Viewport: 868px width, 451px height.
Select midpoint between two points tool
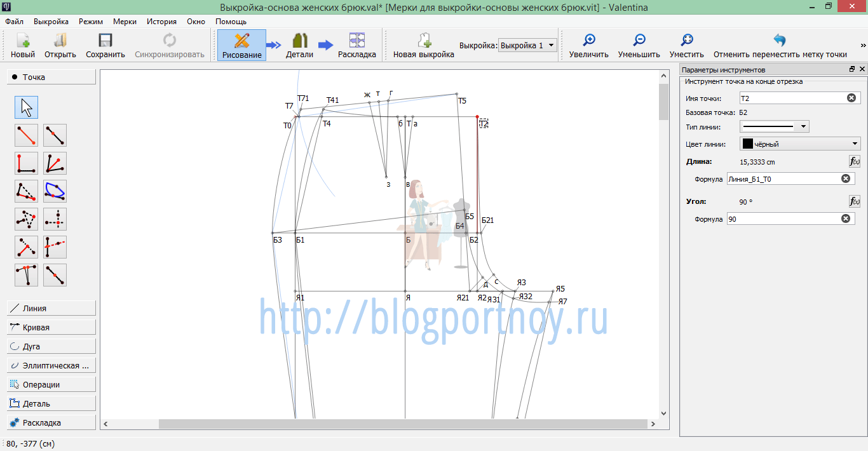pyautogui.click(x=55, y=275)
